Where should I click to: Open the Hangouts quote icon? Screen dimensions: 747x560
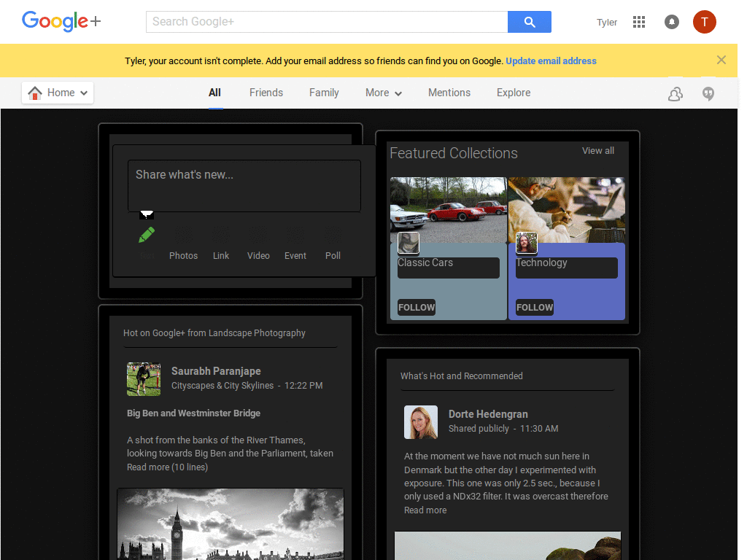(708, 94)
